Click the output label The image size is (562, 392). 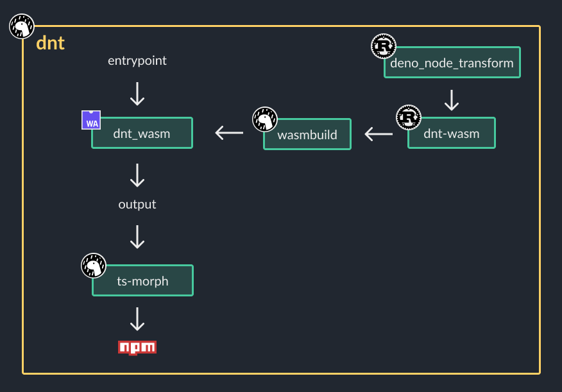(x=137, y=204)
